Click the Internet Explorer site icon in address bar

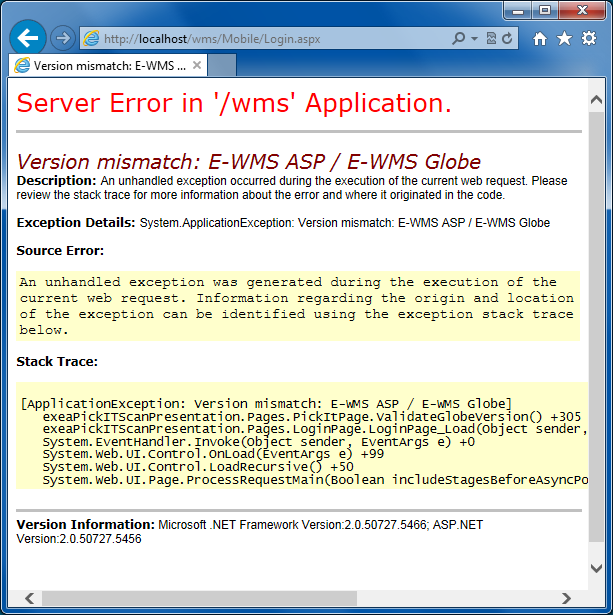pyautogui.click(x=92, y=38)
